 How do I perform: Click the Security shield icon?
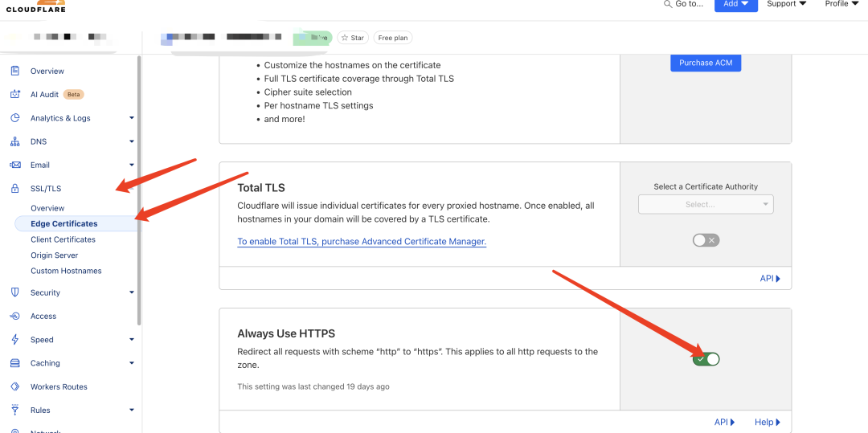click(14, 292)
